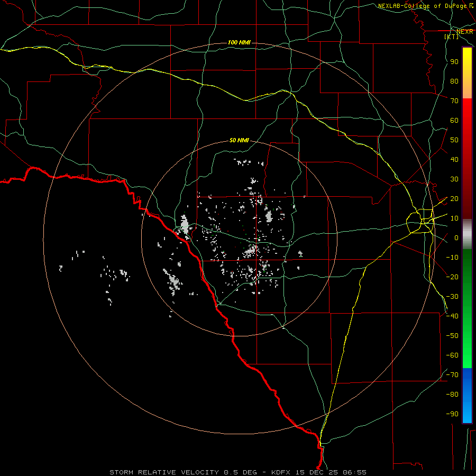
Task: Click the -40 value on the velocity scale
Action: tap(452, 316)
